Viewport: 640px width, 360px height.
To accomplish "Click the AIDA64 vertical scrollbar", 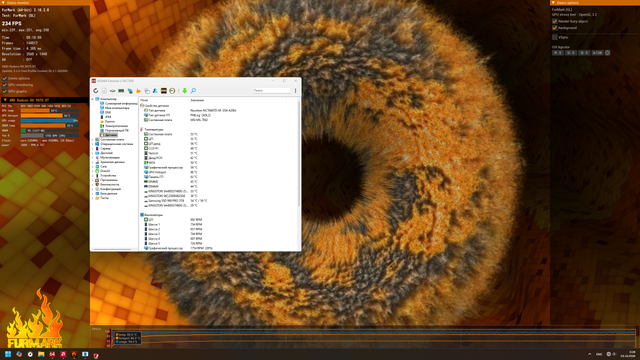I will click(300, 155).
